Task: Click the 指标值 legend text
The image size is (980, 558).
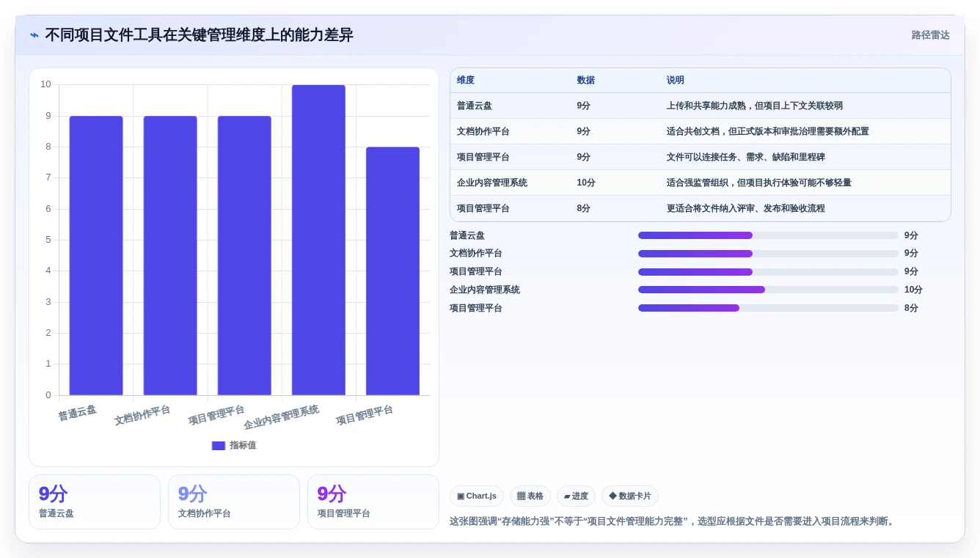Action: tap(243, 446)
